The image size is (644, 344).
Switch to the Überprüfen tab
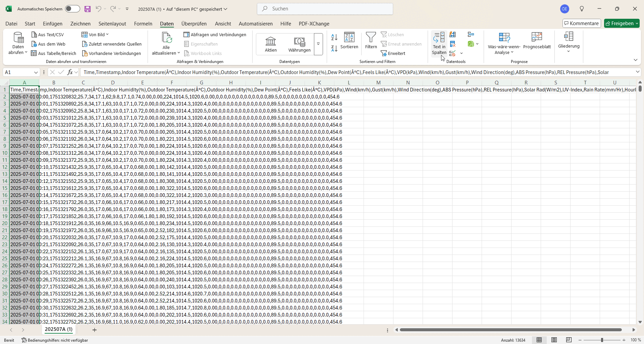[194, 24]
